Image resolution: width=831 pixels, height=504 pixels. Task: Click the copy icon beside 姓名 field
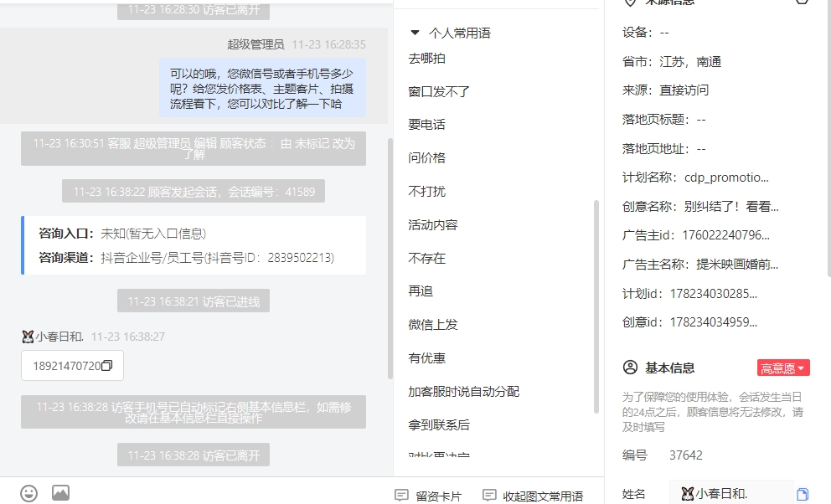(803, 494)
